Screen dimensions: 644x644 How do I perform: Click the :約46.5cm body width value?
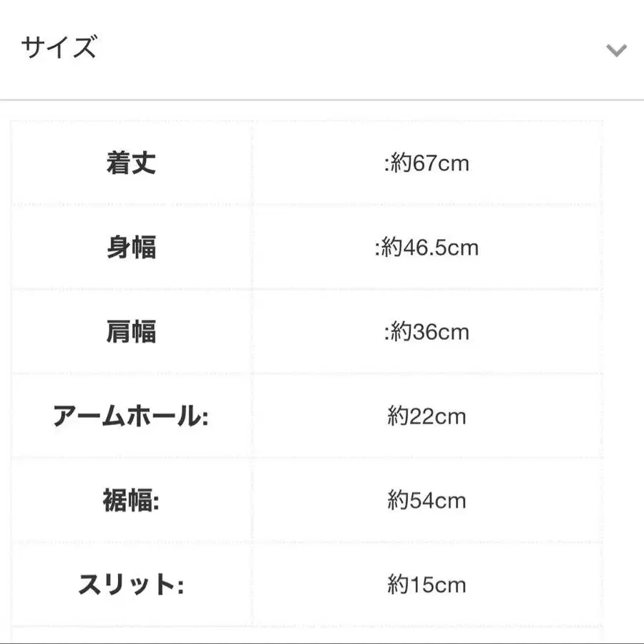pos(426,248)
